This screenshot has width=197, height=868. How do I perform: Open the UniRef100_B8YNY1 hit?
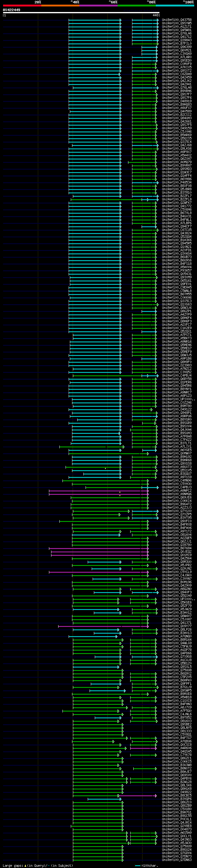[x=177, y=389]
